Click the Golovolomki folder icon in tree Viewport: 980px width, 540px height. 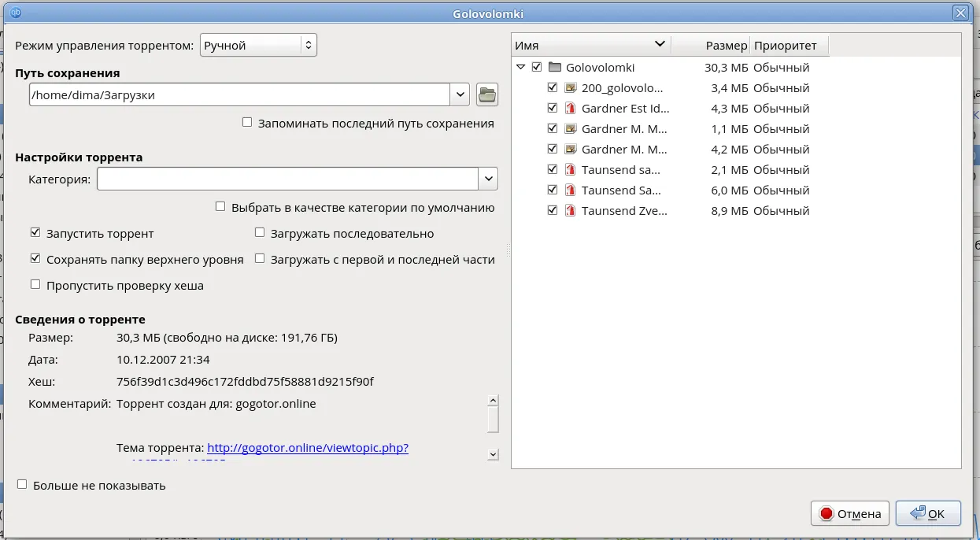coord(554,68)
